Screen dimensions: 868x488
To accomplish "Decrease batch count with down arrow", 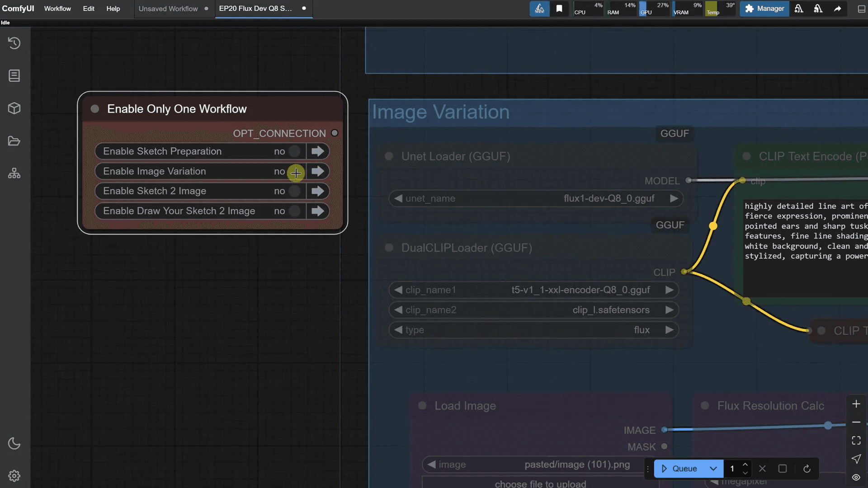I will pos(745,473).
